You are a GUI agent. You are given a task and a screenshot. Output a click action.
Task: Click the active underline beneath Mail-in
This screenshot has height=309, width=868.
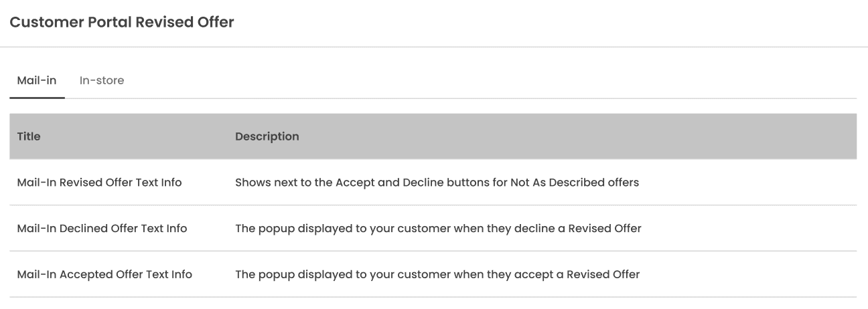(37, 98)
